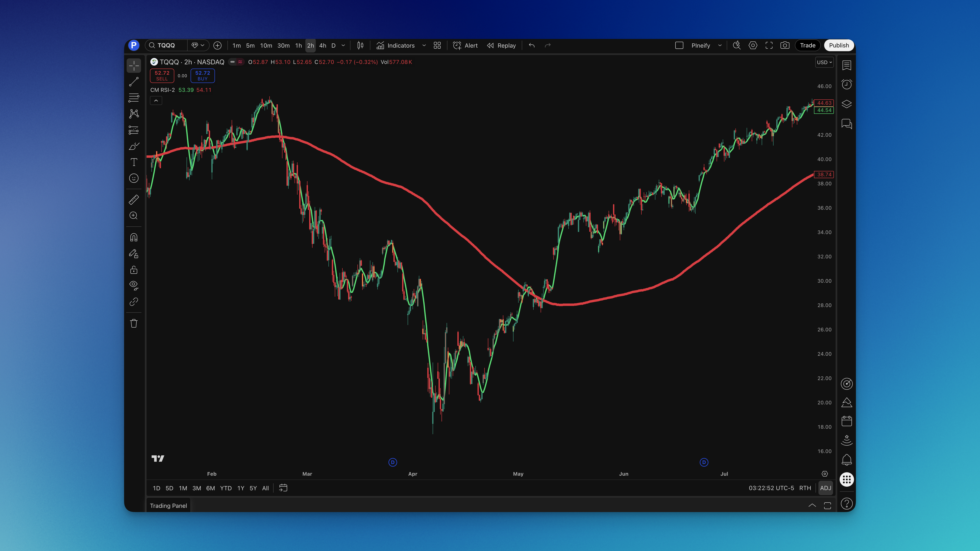
Task: Click the Text annotation tool
Action: pos(134,162)
